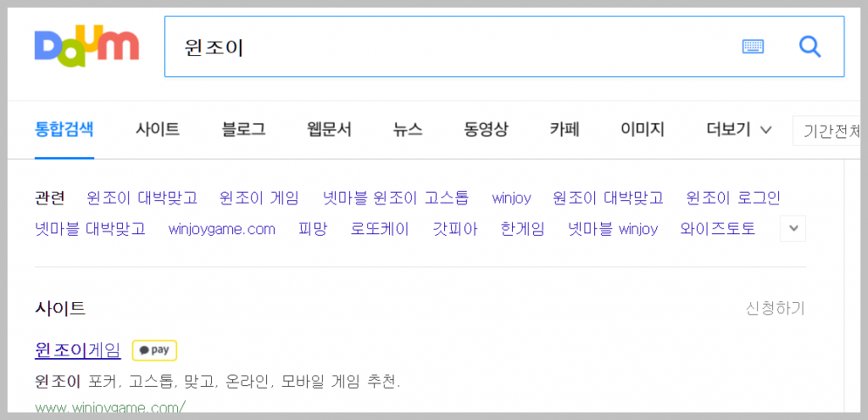The height and width of the screenshot is (420, 868).
Task: Expand the related keywords list with chevron
Action: click(x=793, y=229)
